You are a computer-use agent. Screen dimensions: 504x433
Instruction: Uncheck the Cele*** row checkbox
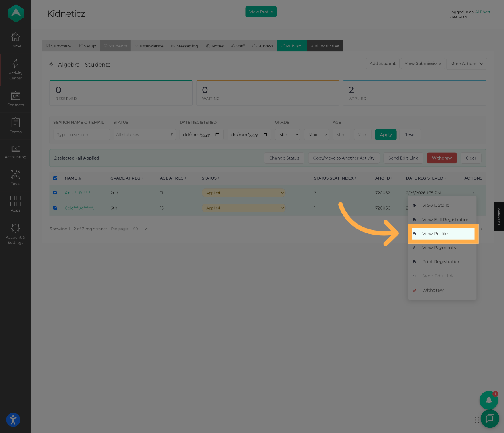55,208
